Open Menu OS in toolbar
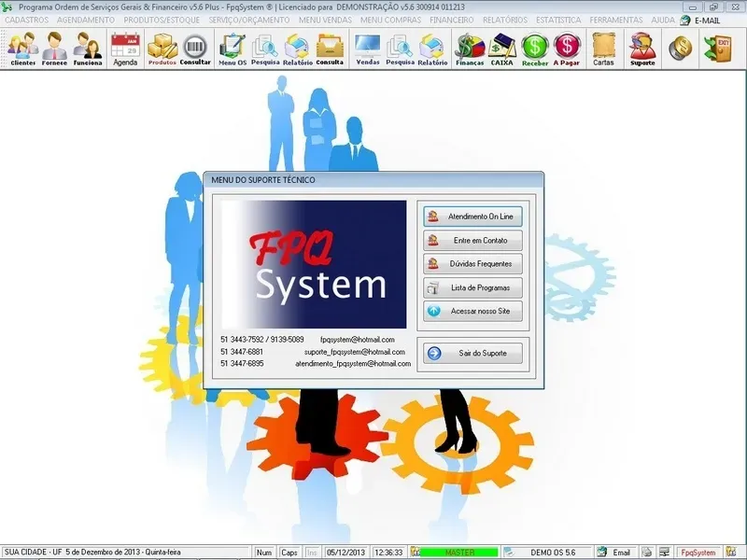 233,48
